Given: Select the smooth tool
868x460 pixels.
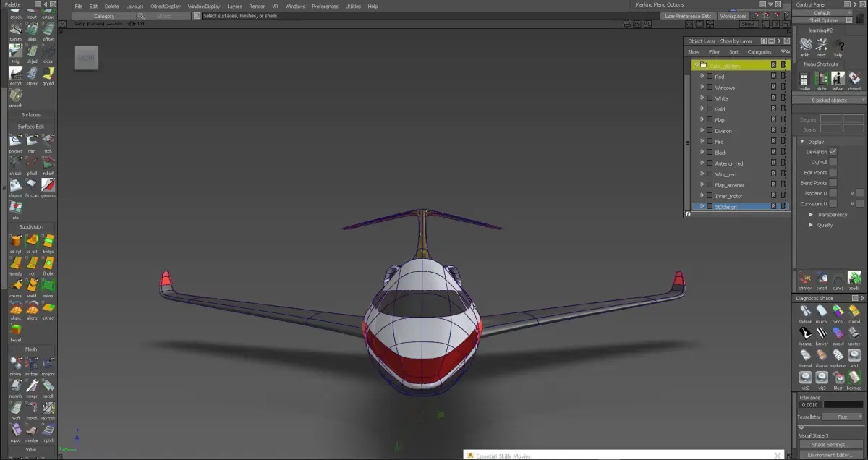Looking at the screenshot, I should tap(15, 97).
